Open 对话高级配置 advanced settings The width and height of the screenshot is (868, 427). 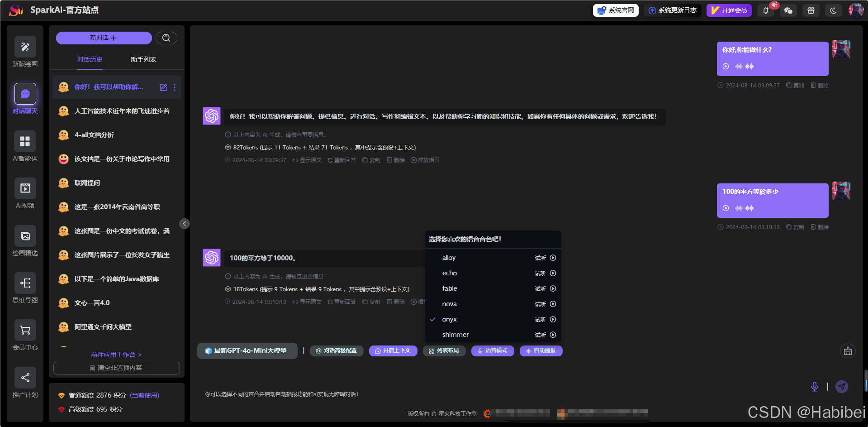coord(337,351)
